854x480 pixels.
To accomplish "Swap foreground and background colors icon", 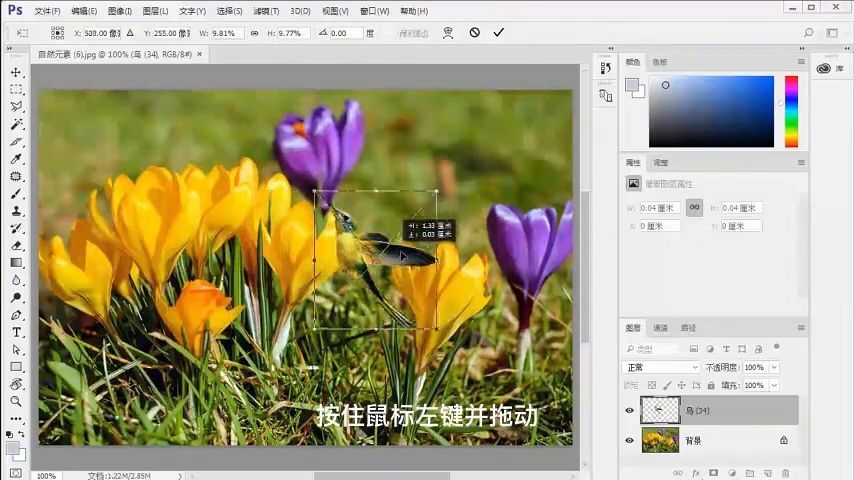I will click(x=21, y=434).
